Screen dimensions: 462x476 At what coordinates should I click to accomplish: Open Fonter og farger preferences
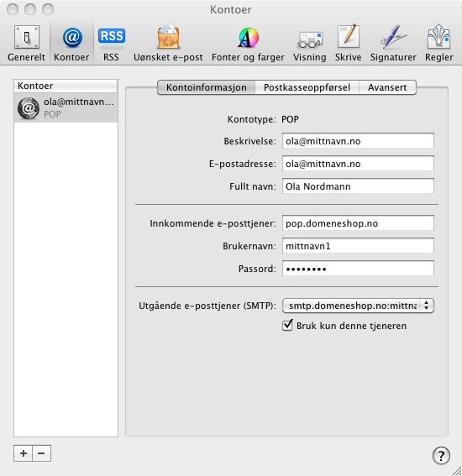(248, 43)
